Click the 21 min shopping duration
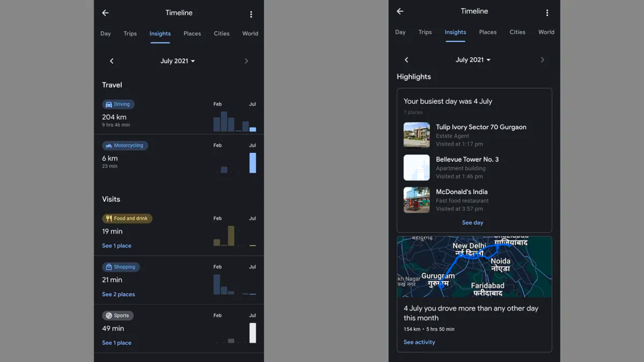 tap(112, 280)
